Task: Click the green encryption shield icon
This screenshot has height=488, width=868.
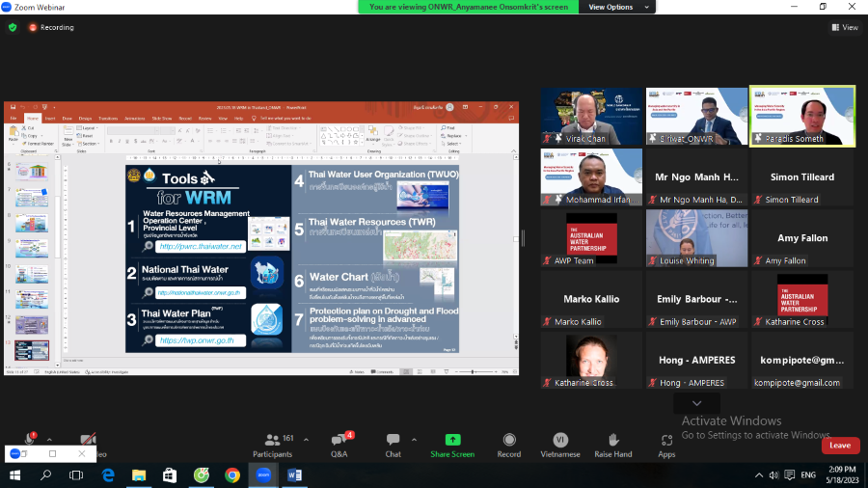Action: 13,27
